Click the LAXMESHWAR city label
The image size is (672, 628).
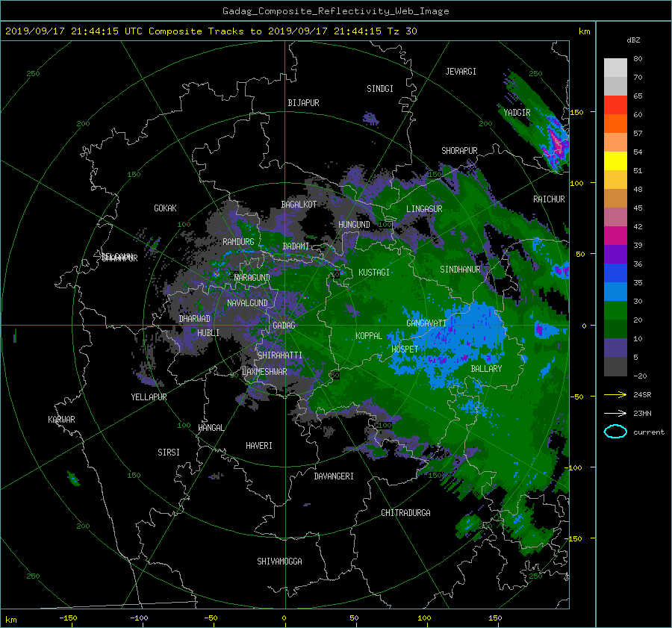(264, 372)
